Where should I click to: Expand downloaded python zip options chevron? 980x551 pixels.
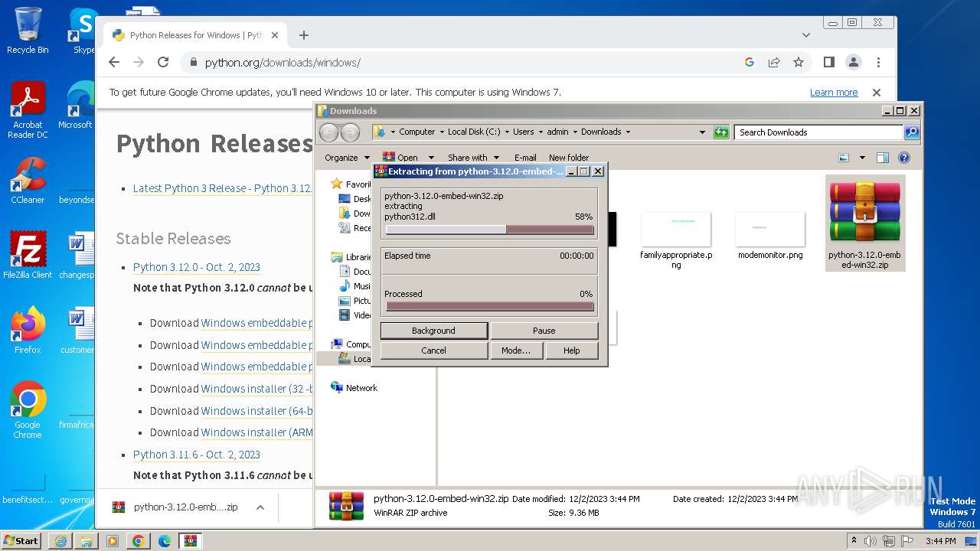click(x=260, y=507)
